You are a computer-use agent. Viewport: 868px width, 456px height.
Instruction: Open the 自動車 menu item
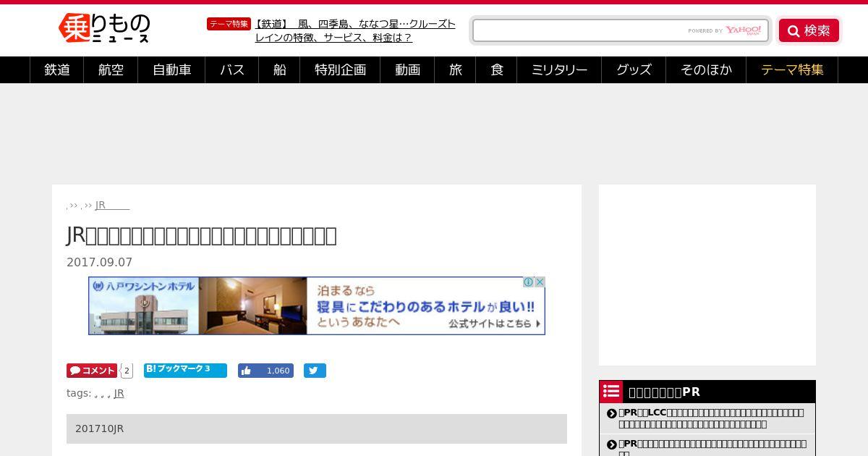coord(172,69)
